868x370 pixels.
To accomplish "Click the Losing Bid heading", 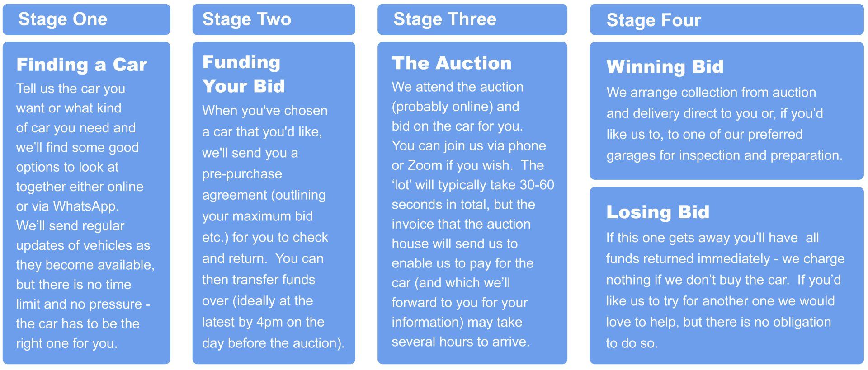I will [x=658, y=212].
